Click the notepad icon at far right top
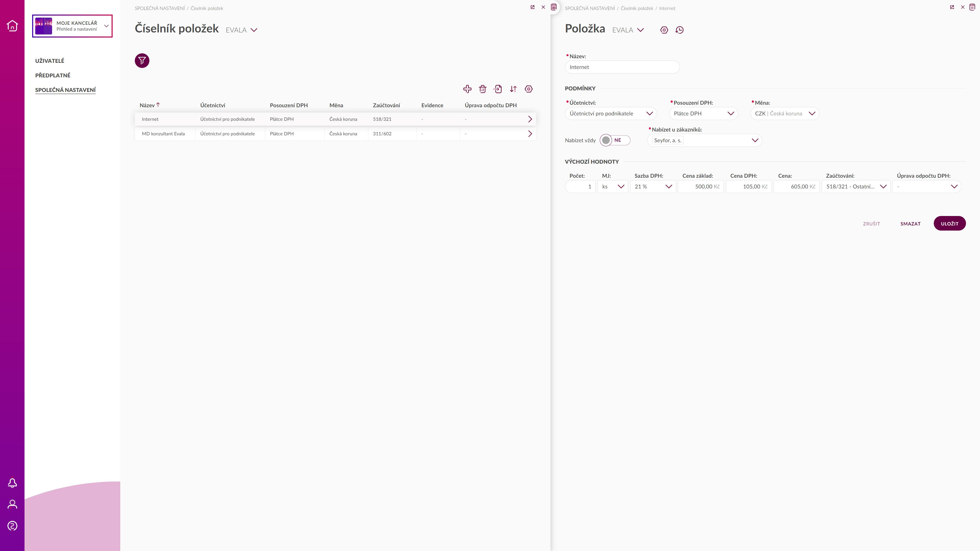The height and width of the screenshot is (551, 980). tap(972, 7)
